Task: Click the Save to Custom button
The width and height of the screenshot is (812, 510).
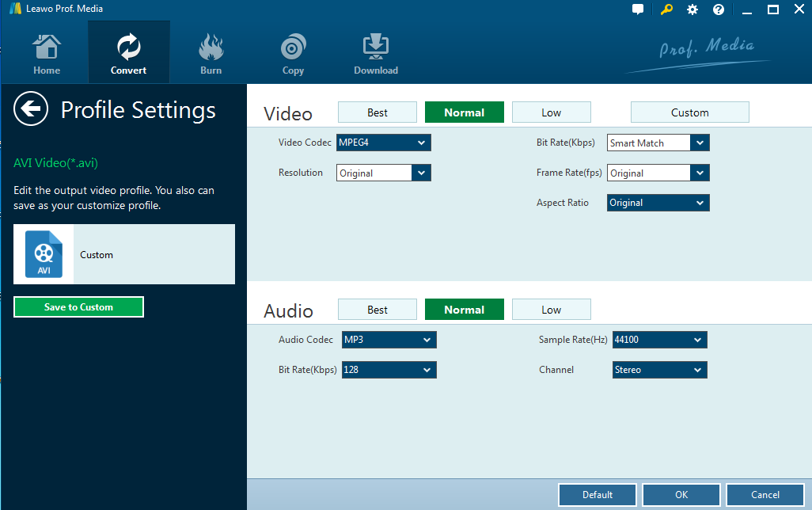Action: (x=78, y=307)
